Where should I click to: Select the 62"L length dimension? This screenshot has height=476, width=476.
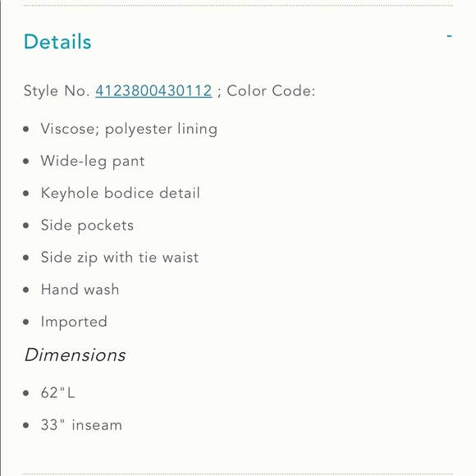point(57,392)
